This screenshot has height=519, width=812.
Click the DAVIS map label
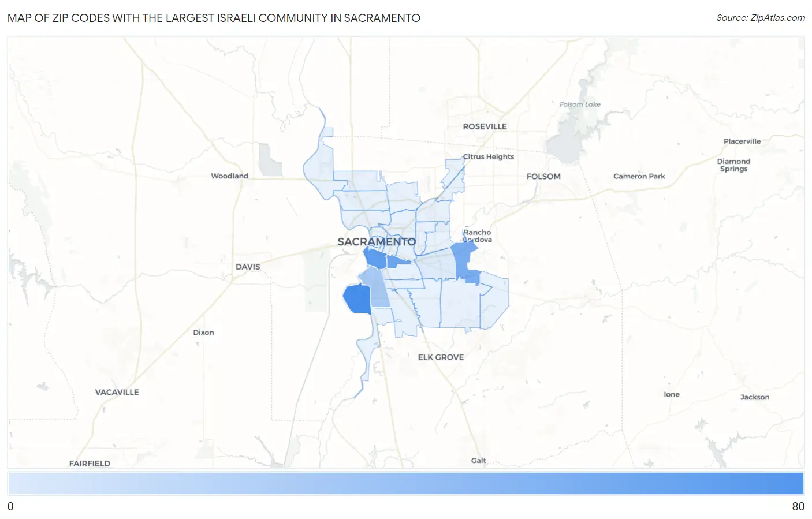(x=248, y=267)
